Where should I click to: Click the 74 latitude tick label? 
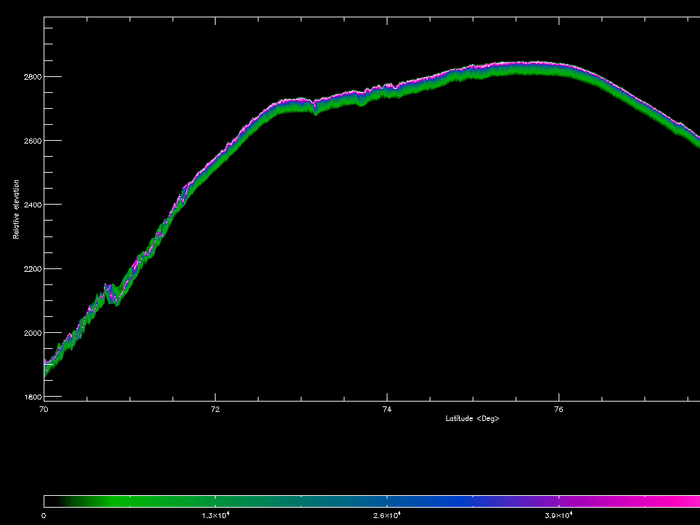tap(387, 409)
